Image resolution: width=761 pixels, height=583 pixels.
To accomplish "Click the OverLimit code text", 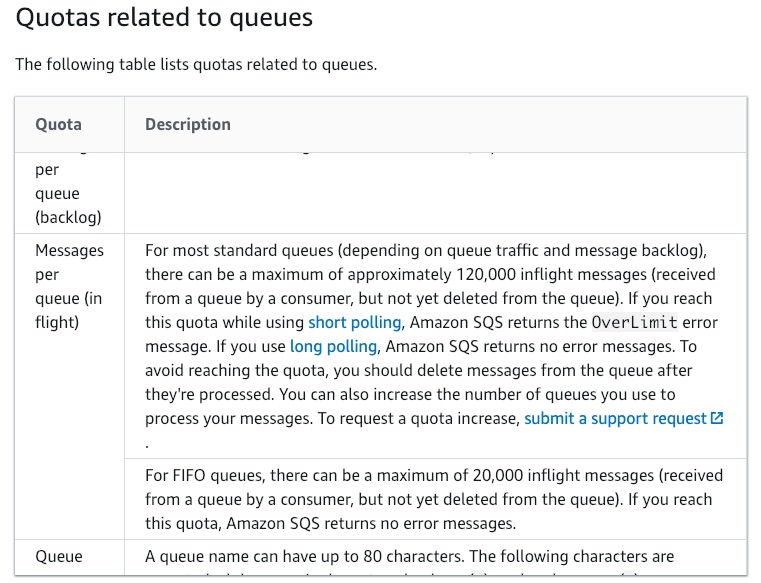I will click(x=634, y=322).
